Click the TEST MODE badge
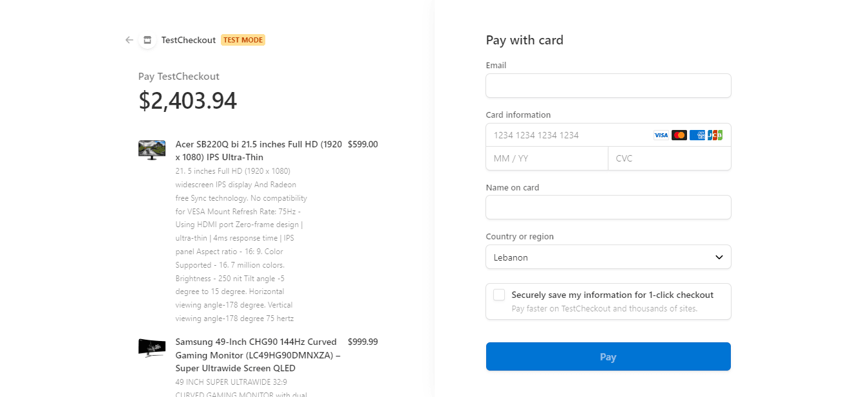The height and width of the screenshot is (397, 868). click(x=243, y=40)
